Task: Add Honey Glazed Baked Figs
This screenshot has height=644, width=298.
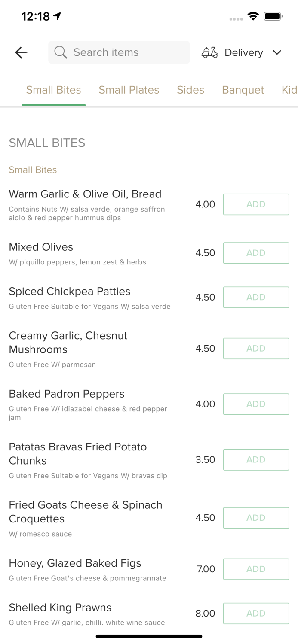Action: coord(256,569)
